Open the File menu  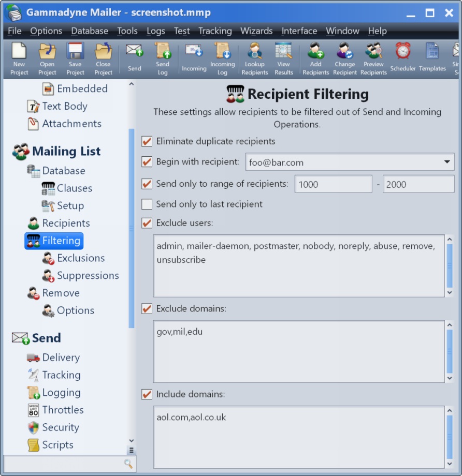pyautogui.click(x=15, y=31)
